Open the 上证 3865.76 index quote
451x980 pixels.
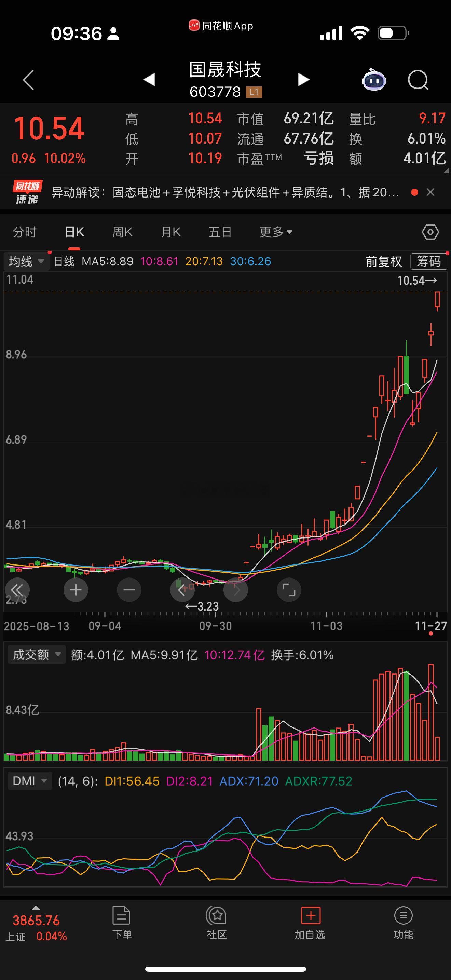[37, 928]
